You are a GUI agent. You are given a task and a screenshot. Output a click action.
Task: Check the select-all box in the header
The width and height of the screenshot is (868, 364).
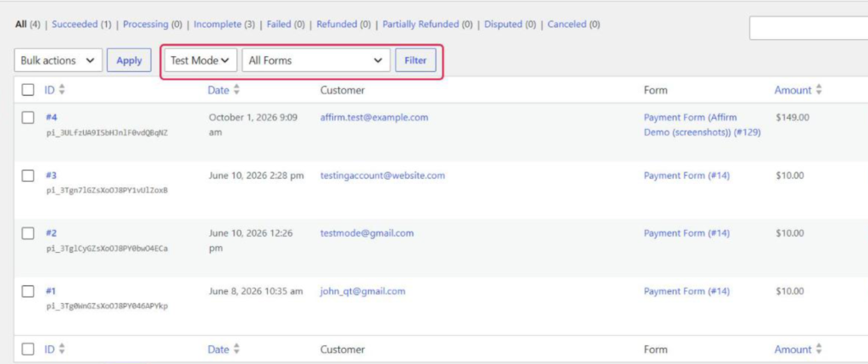28,90
